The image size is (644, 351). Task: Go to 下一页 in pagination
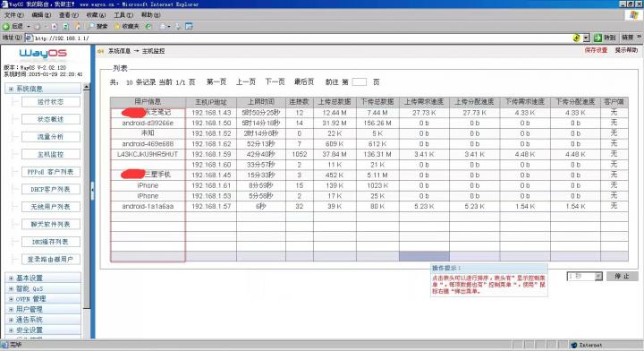275,81
